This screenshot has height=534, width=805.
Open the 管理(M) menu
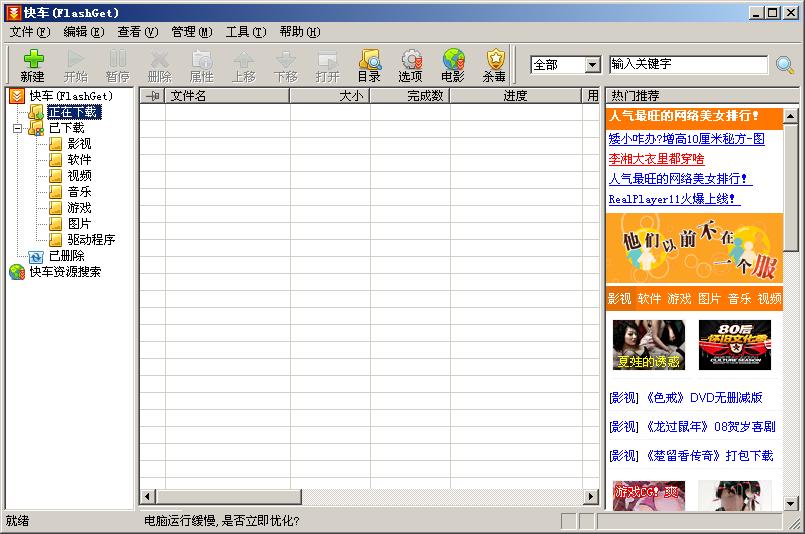pos(191,32)
